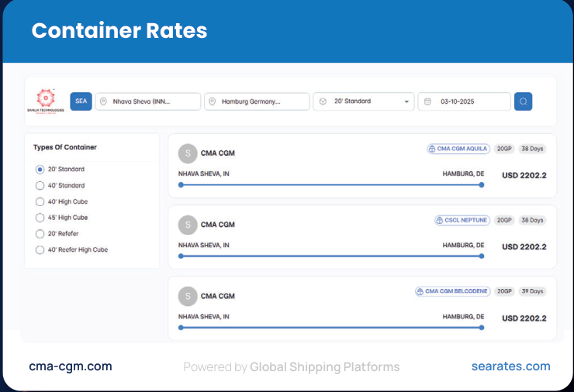
Task: Click USD 2202.2 price on AQUILA card
Action: (524, 176)
